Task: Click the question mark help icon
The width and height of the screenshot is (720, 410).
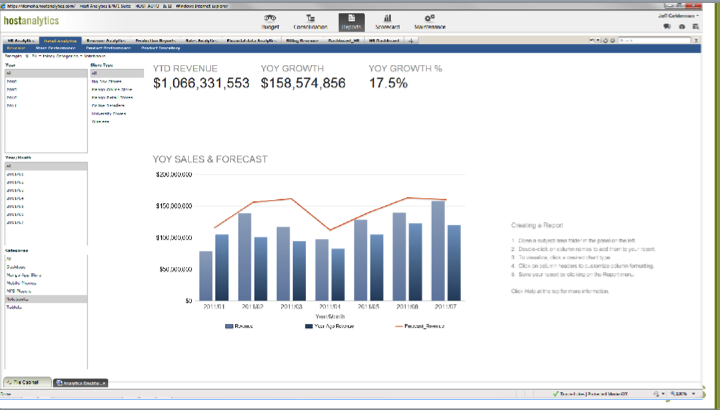Action: [x=696, y=40]
